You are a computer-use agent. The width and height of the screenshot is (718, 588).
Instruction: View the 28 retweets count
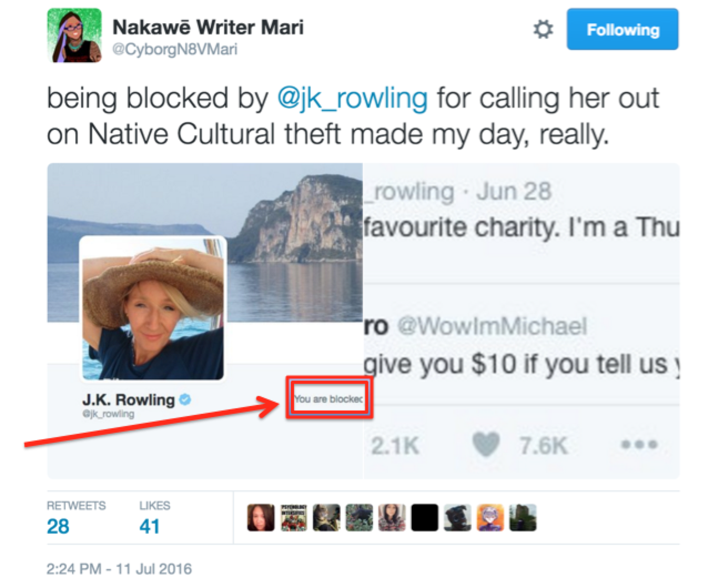point(58,525)
